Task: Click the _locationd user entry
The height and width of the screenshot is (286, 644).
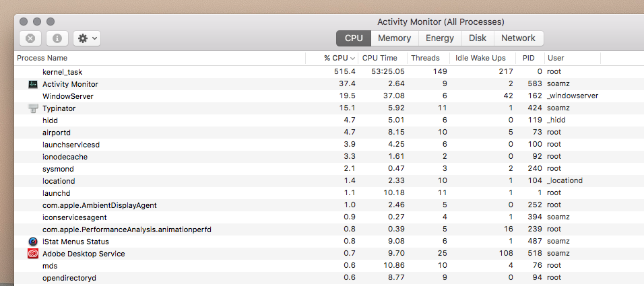Action: (x=565, y=181)
